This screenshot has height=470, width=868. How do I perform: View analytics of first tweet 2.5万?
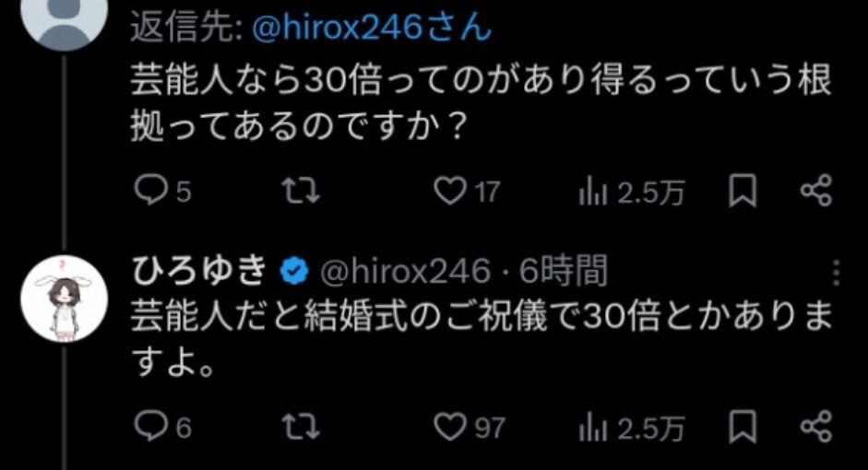[x=631, y=193]
